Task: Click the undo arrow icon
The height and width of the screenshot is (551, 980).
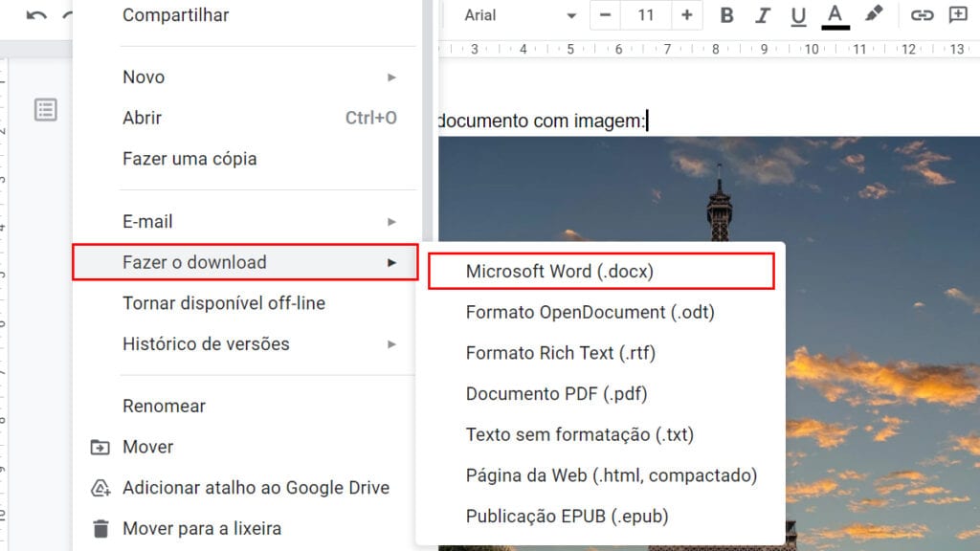Action: pos(36,15)
